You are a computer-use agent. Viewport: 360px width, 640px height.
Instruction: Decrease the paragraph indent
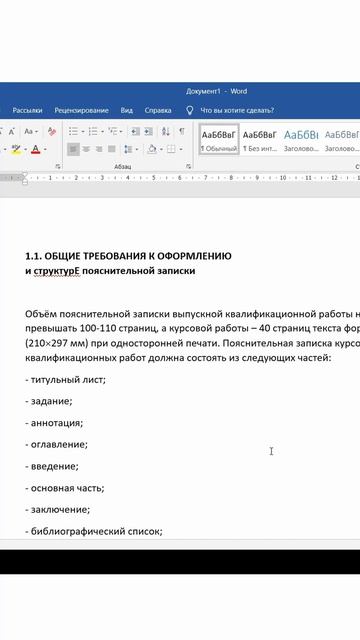(x=135, y=131)
